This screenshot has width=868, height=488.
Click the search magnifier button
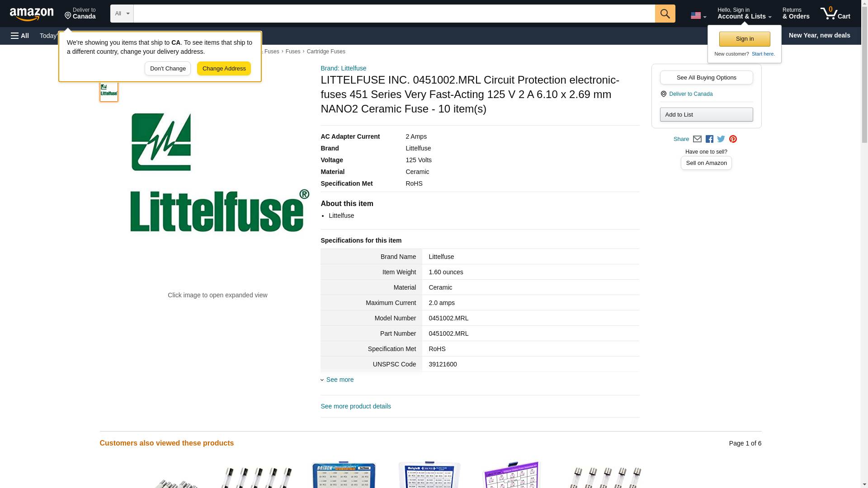point(665,14)
